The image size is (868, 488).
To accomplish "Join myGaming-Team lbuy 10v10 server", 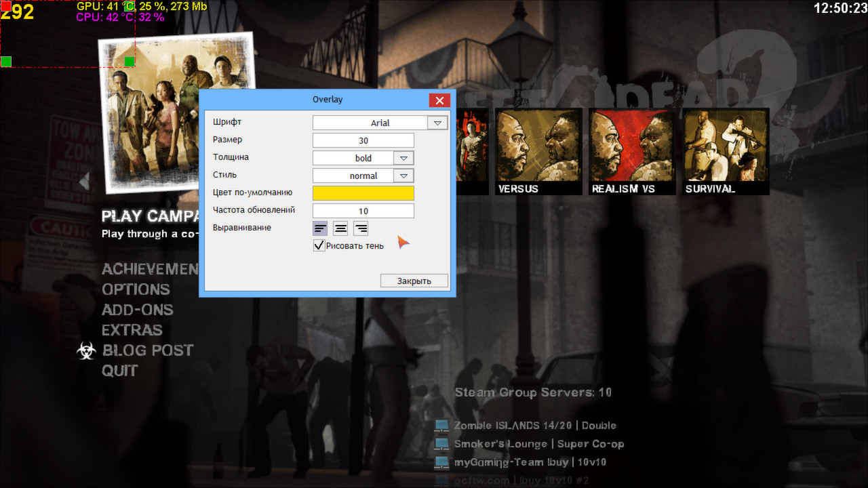I will click(530, 462).
